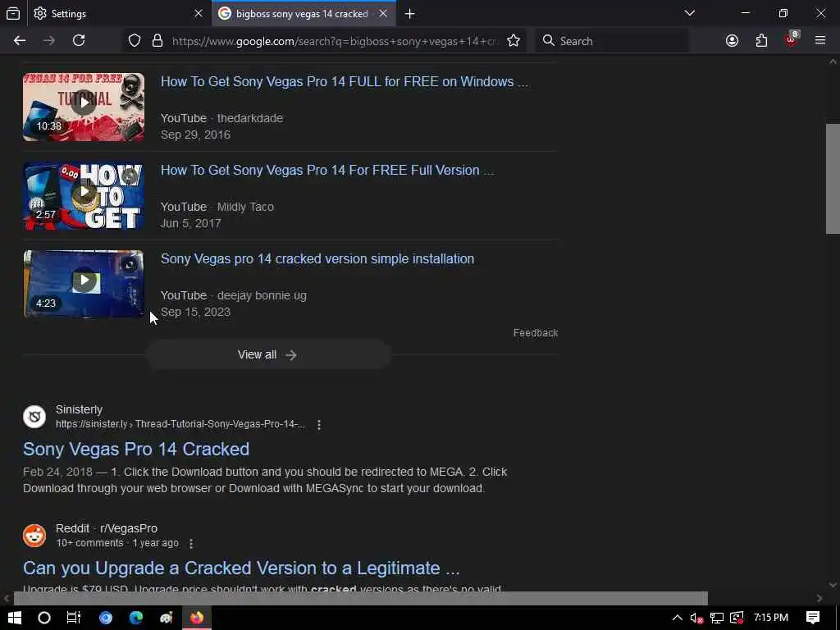This screenshot has width=840, height=630.
Task: Bookmark this page with the star
Action: (x=514, y=41)
